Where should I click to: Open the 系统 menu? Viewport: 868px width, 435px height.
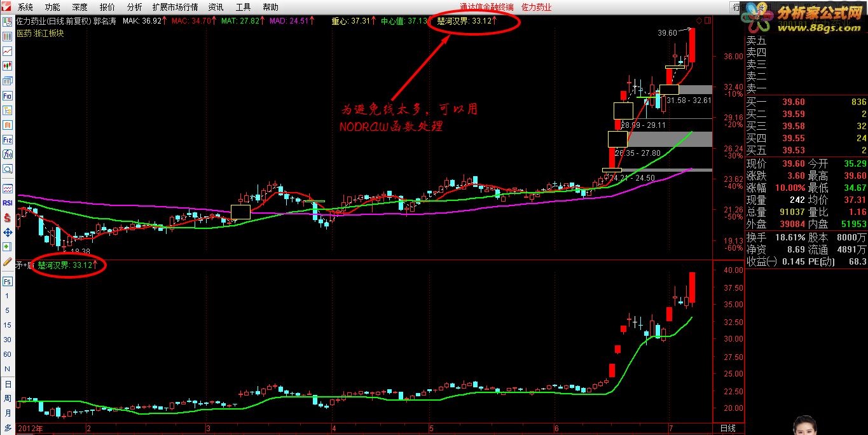point(25,8)
